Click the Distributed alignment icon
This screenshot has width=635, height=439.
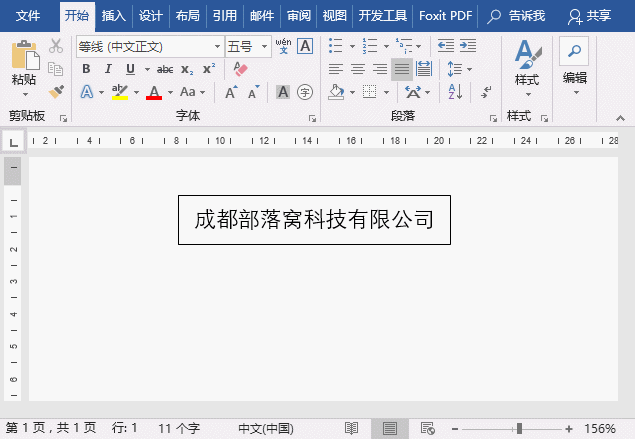[424, 69]
